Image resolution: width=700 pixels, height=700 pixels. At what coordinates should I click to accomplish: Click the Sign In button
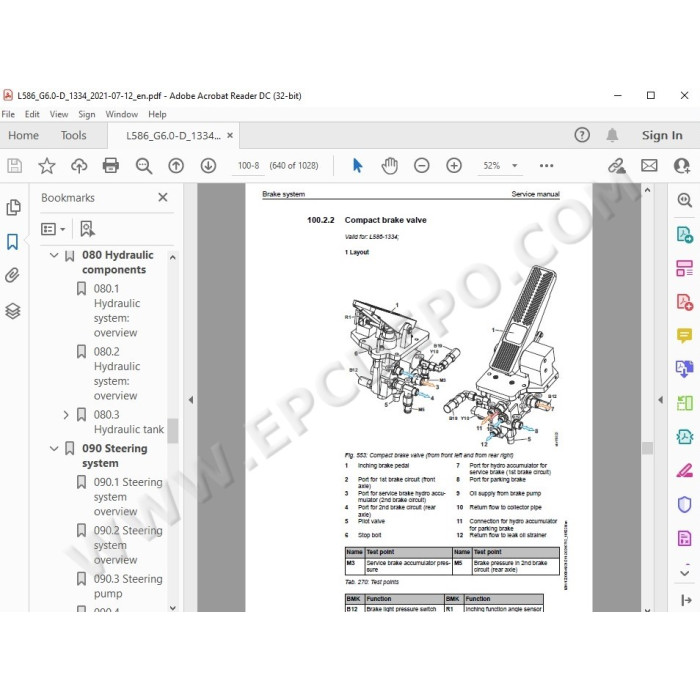point(662,135)
